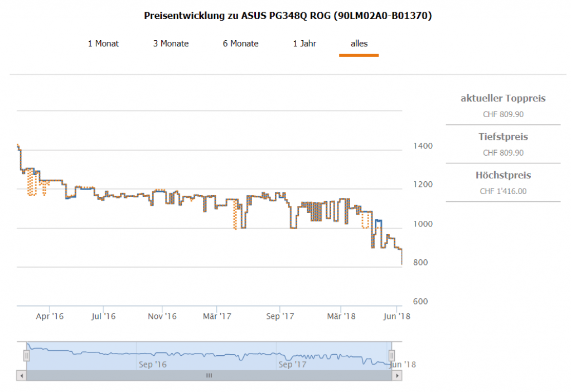Click the 1400 y-axis label

[x=423, y=146]
